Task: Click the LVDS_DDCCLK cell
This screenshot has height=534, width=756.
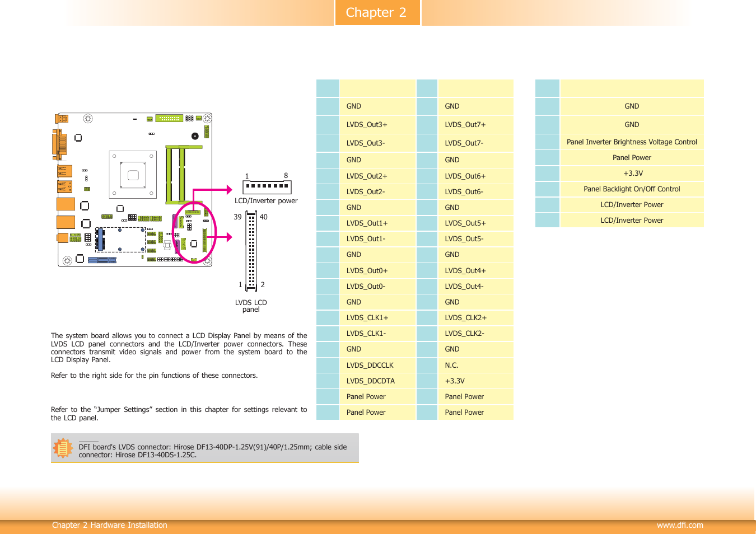Action: click(377, 366)
